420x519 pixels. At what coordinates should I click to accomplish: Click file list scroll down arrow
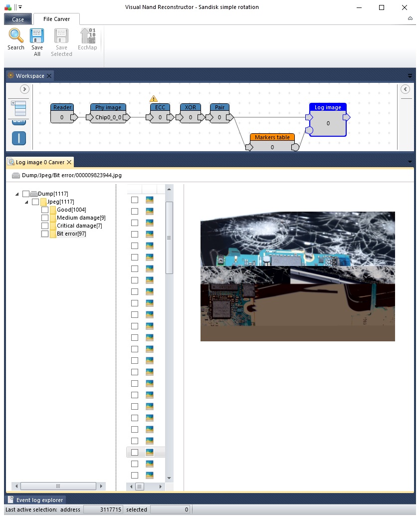(169, 478)
